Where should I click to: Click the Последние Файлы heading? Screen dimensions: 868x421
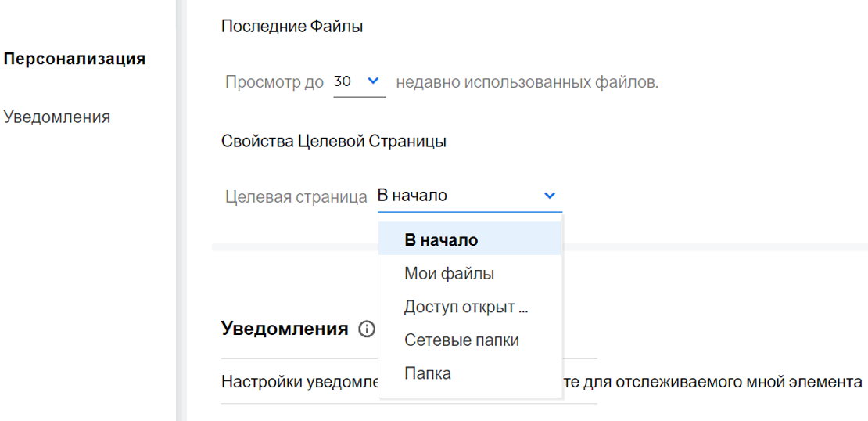292,26
